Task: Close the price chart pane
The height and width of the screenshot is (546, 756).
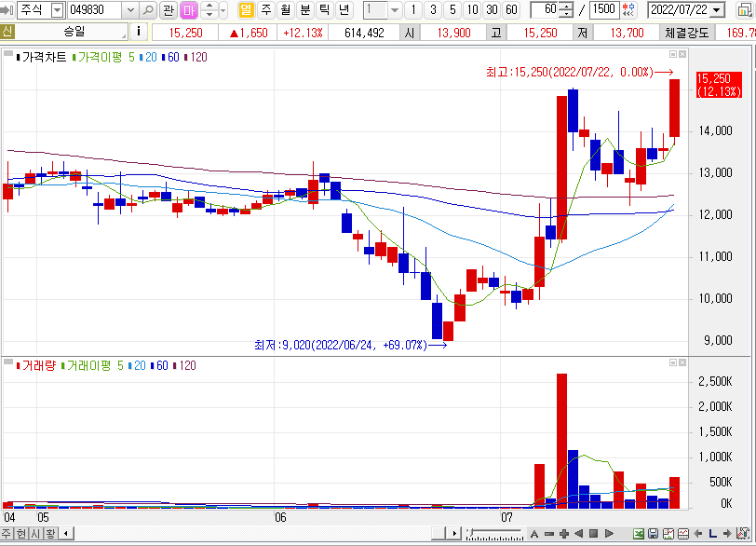Action: tap(682, 54)
